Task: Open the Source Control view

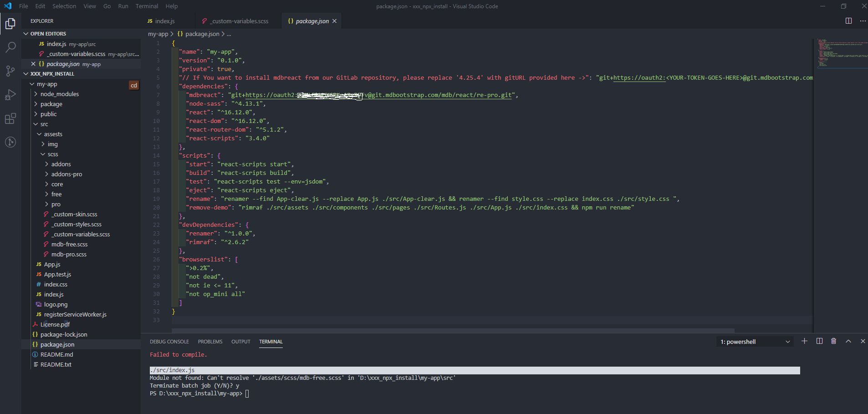Action: tap(10, 71)
